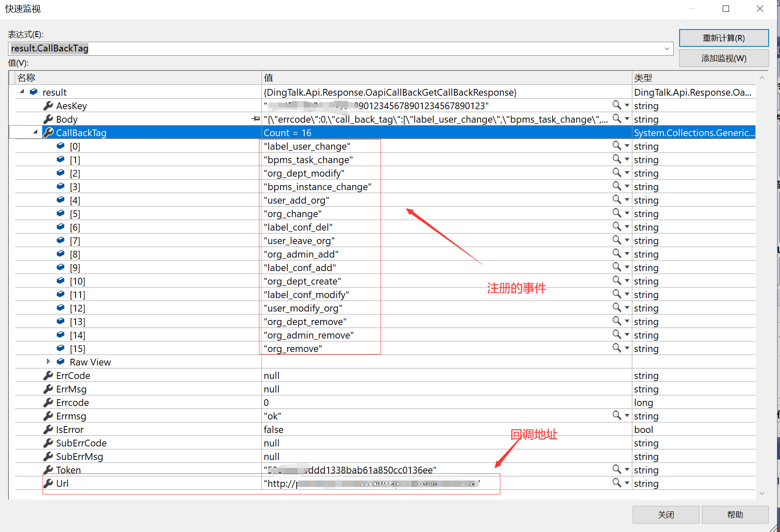Click the wrench property icon beside CallBackTag
The height and width of the screenshot is (532, 780).
pos(49,132)
